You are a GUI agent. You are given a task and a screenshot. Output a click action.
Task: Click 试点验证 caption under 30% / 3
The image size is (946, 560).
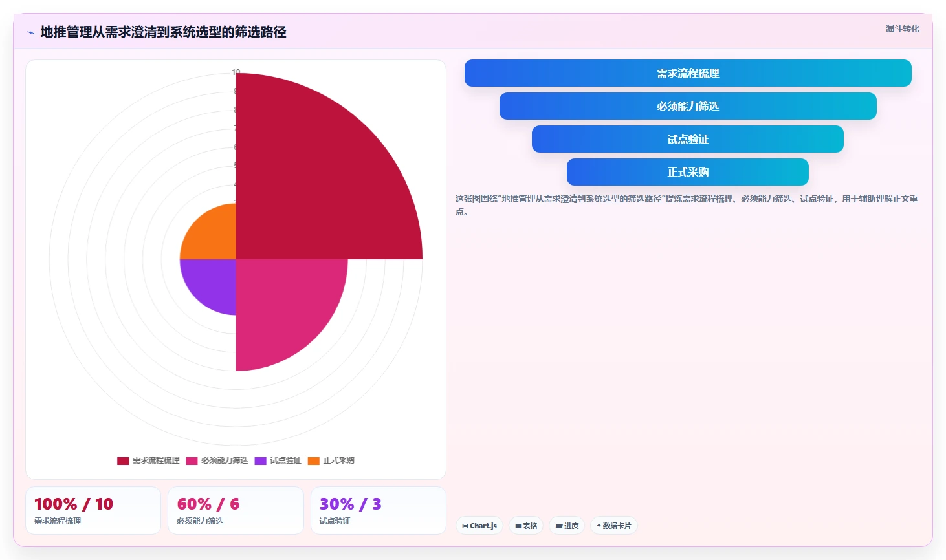tap(335, 521)
